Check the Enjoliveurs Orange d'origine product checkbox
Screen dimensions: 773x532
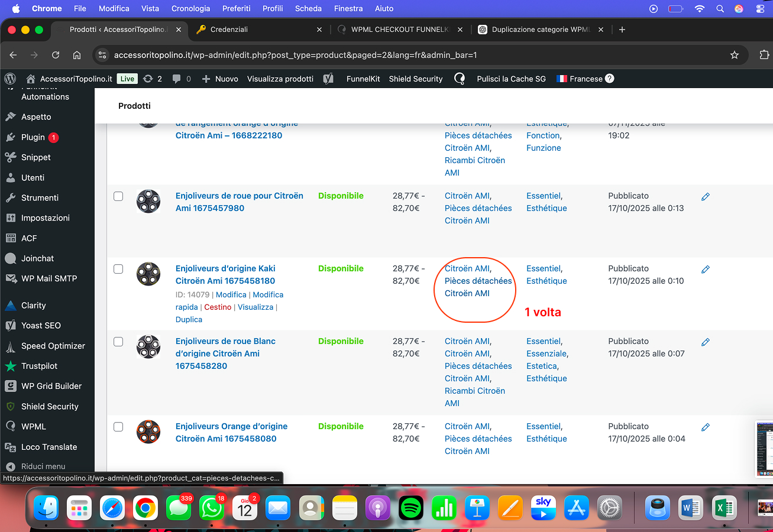click(118, 427)
